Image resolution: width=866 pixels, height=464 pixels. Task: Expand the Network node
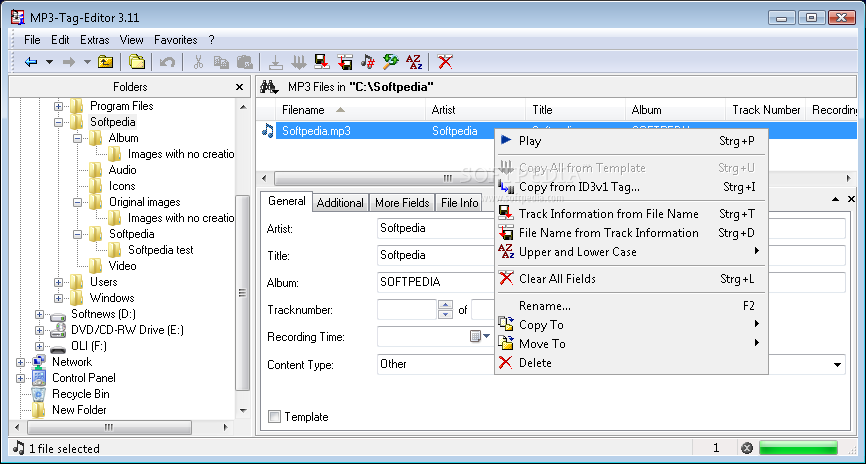click(20, 362)
